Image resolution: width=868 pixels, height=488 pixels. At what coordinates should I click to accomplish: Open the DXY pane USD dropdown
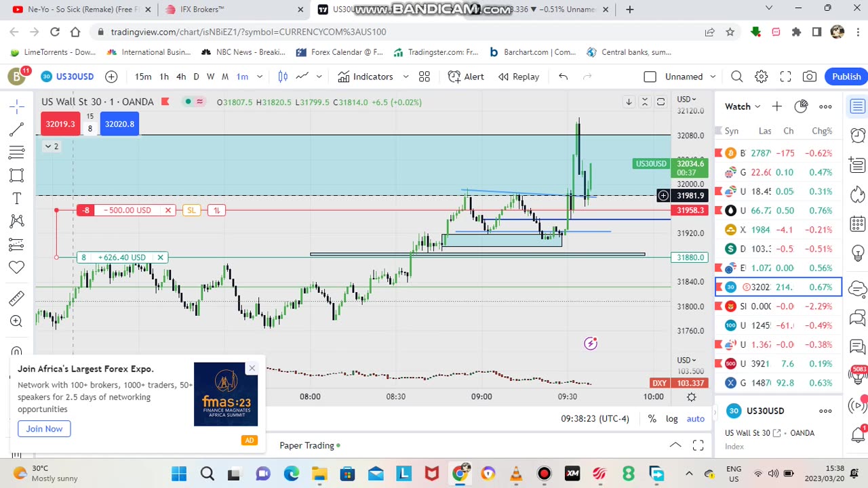pyautogui.click(x=686, y=360)
